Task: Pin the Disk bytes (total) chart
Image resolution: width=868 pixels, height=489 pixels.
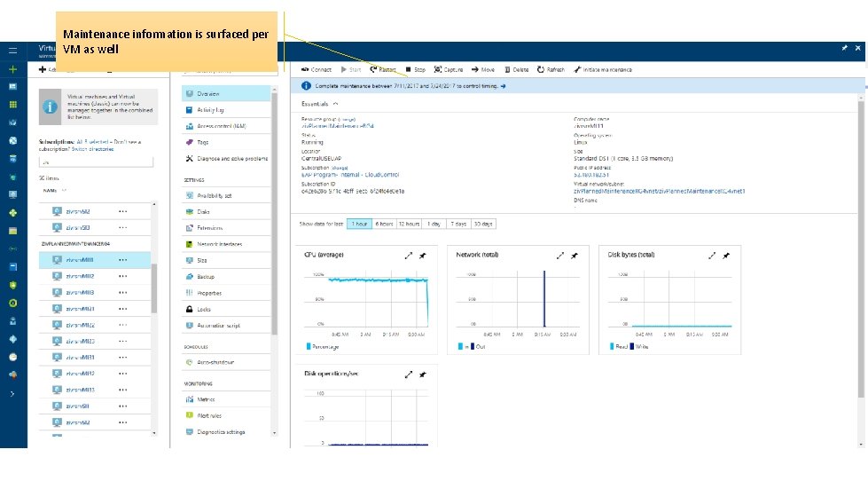Action: click(x=726, y=256)
